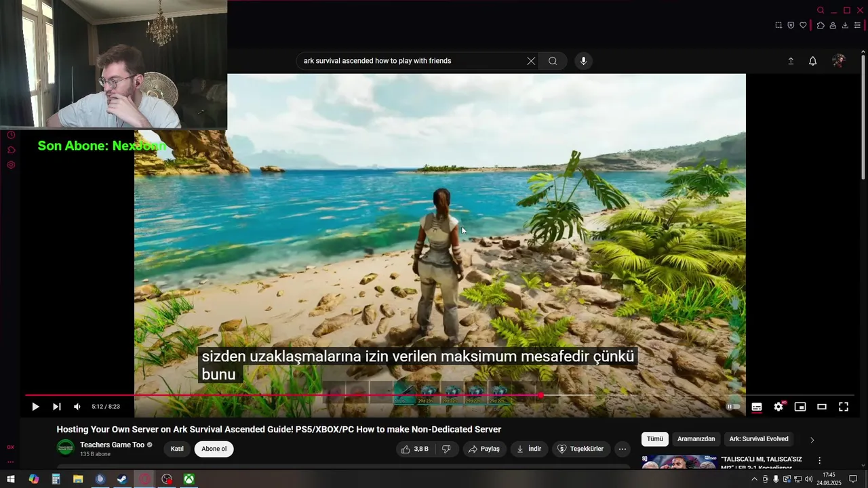Click the vertical page scrollbar thumb
The width and height of the screenshot is (868, 488).
863,118
